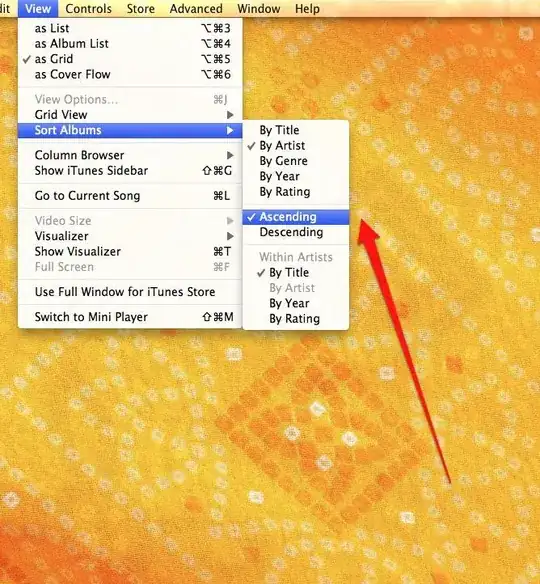Screen dimensions: 540x584
Task: Sort albums By Year in top group
Action: [296, 176]
